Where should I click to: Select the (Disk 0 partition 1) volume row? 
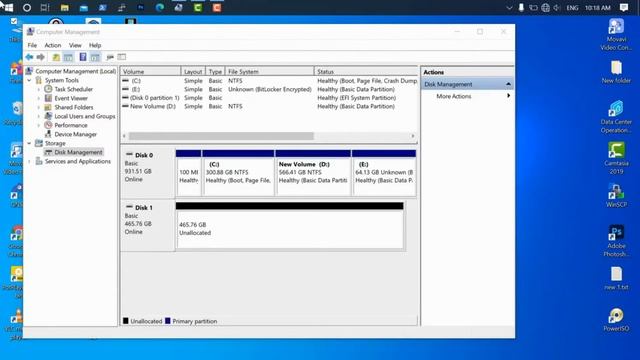269,98
